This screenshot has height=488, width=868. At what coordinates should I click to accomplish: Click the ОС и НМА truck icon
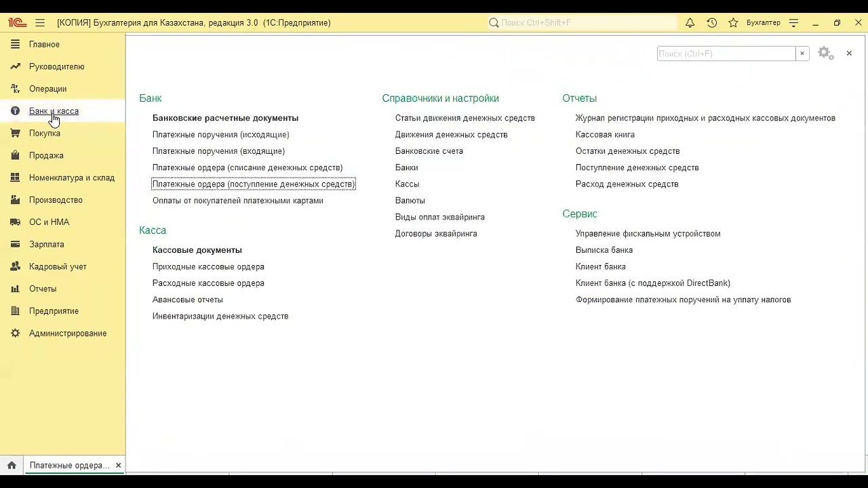coord(15,222)
